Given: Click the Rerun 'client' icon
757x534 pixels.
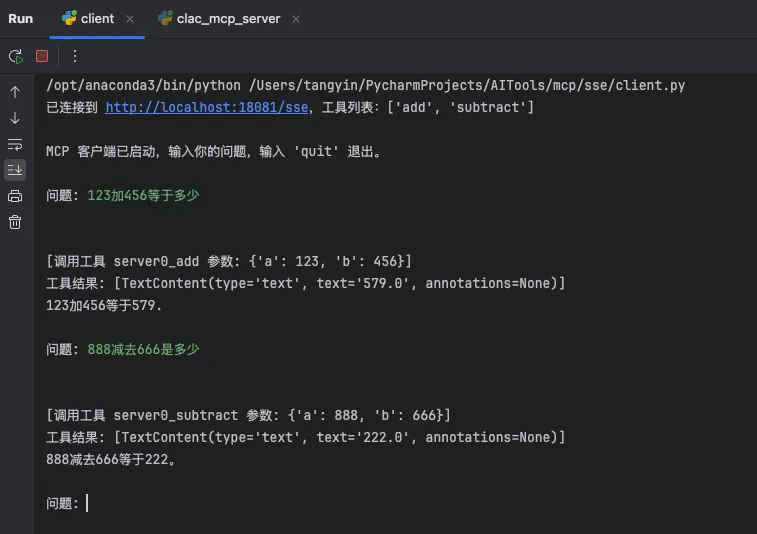Looking at the screenshot, I should click(x=15, y=56).
